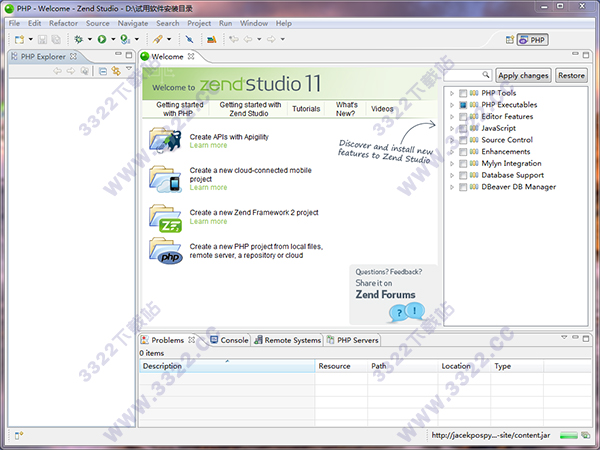Click the External Tools run icon
The height and width of the screenshot is (450, 600).
click(125, 39)
